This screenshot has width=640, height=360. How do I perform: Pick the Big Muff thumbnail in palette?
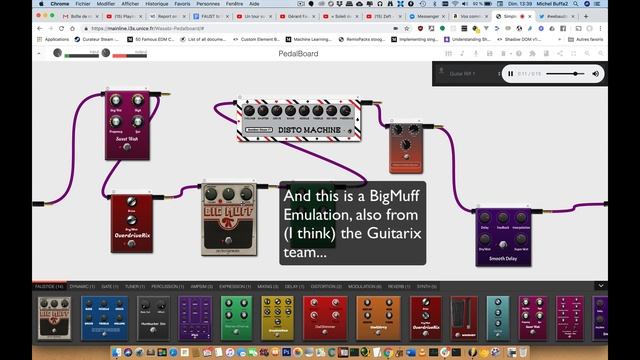pos(54,318)
